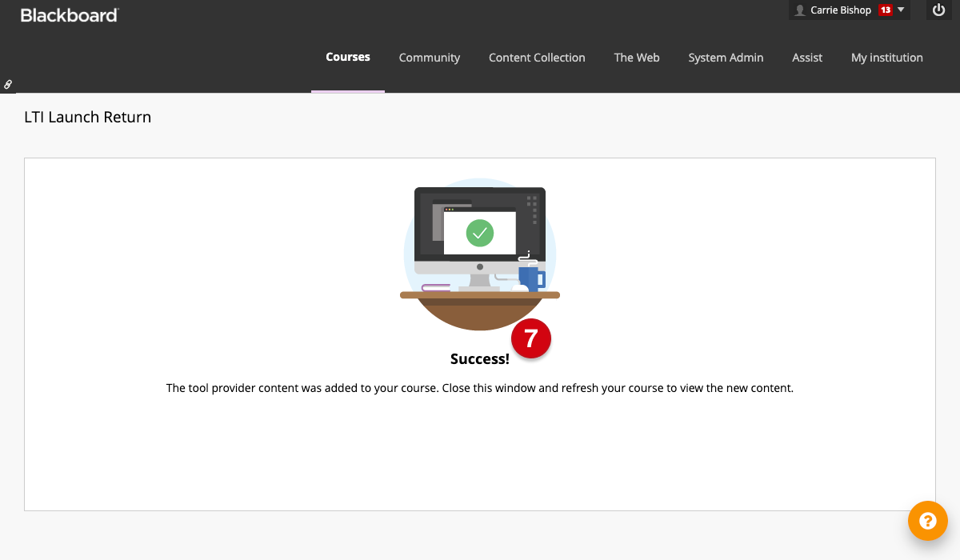This screenshot has height=560, width=960.
Task: Click the Blackboard logo
Action: click(70, 14)
